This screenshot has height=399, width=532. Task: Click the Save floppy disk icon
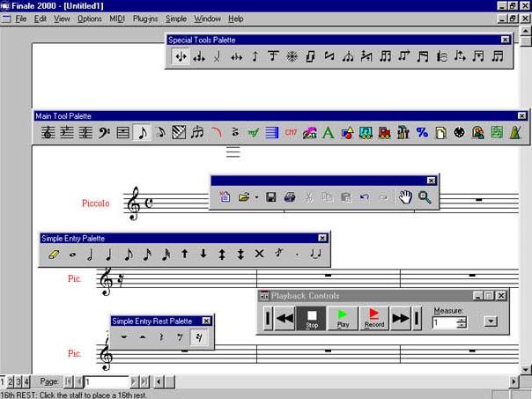coord(270,197)
